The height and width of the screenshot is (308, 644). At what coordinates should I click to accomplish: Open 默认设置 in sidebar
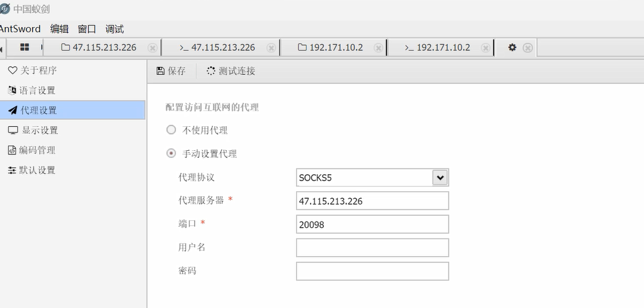click(72, 170)
